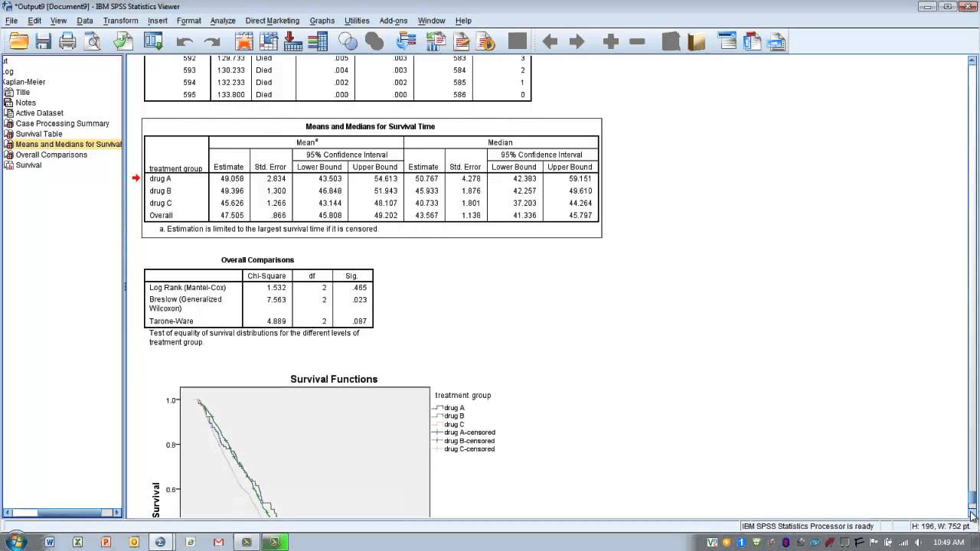Image resolution: width=980 pixels, height=551 pixels.
Task: Click the Demote right arrow icon
Action: click(x=577, y=41)
